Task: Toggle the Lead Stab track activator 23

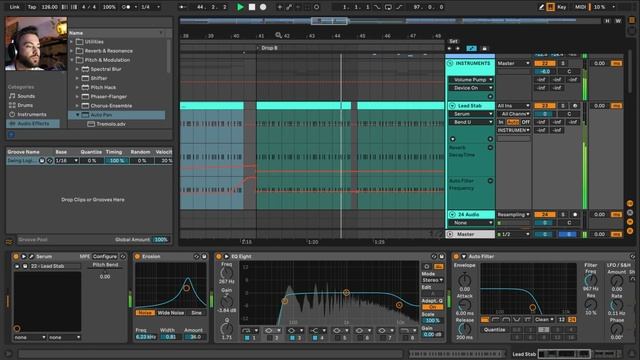Action: pyautogui.click(x=545, y=106)
